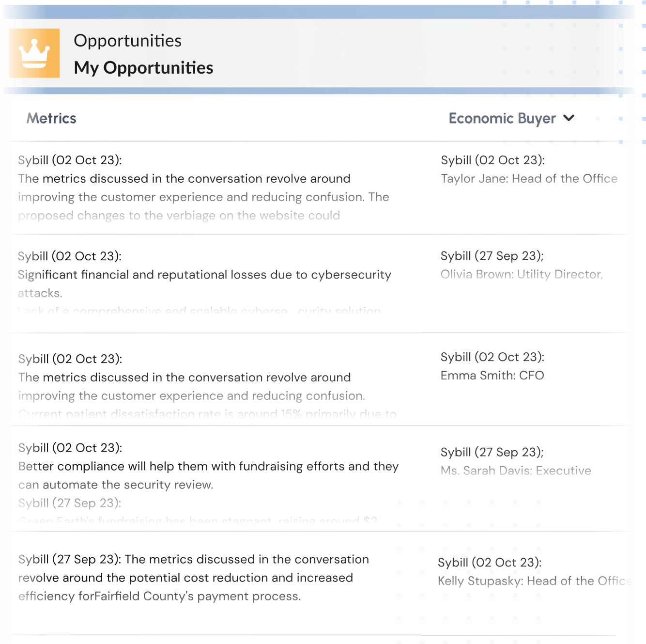Open the Olivia Brown Utility Director cell
Screen dimensions: 646x644
[x=522, y=265]
